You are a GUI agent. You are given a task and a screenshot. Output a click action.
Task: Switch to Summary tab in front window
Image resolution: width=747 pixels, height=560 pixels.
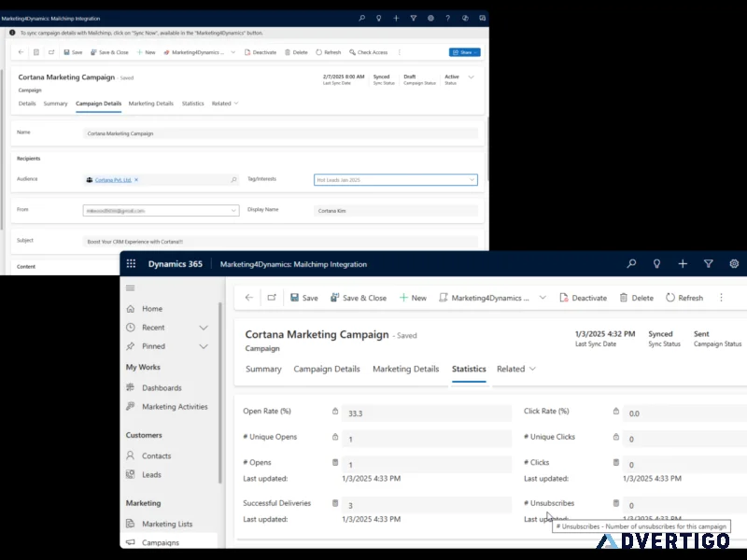click(x=263, y=369)
